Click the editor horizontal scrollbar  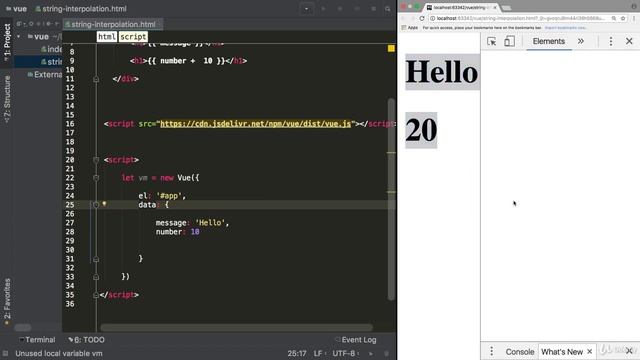coord(236,327)
